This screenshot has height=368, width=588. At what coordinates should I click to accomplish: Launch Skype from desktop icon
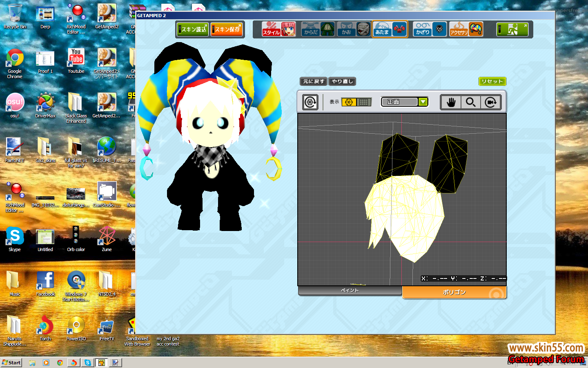15,239
